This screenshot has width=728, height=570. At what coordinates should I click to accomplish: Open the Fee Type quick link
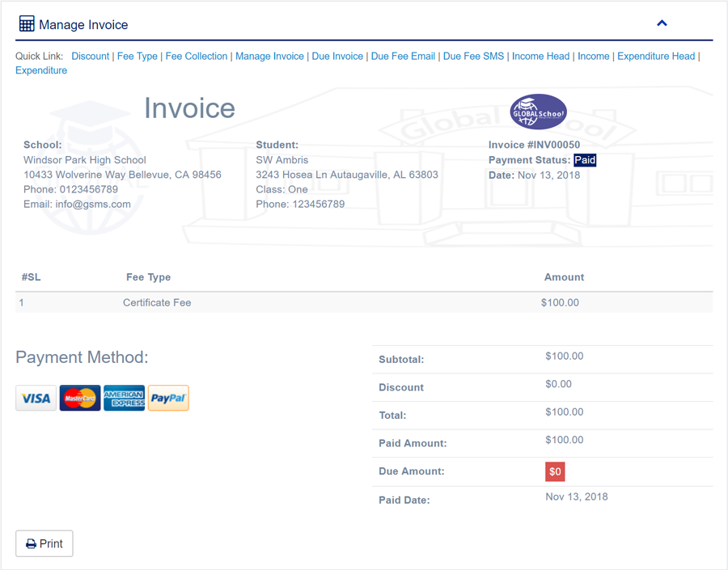pos(137,56)
